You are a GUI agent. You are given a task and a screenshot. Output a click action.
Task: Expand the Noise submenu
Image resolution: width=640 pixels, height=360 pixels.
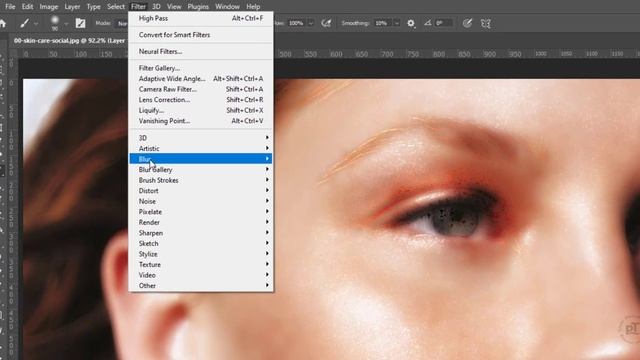tap(201, 201)
